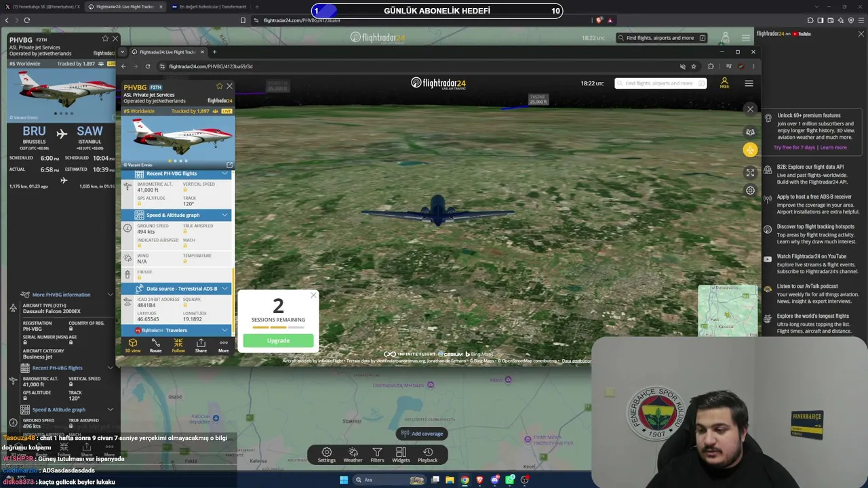Switch 3D map style with the map icon

pyautogui.click(x=750, y=132)
